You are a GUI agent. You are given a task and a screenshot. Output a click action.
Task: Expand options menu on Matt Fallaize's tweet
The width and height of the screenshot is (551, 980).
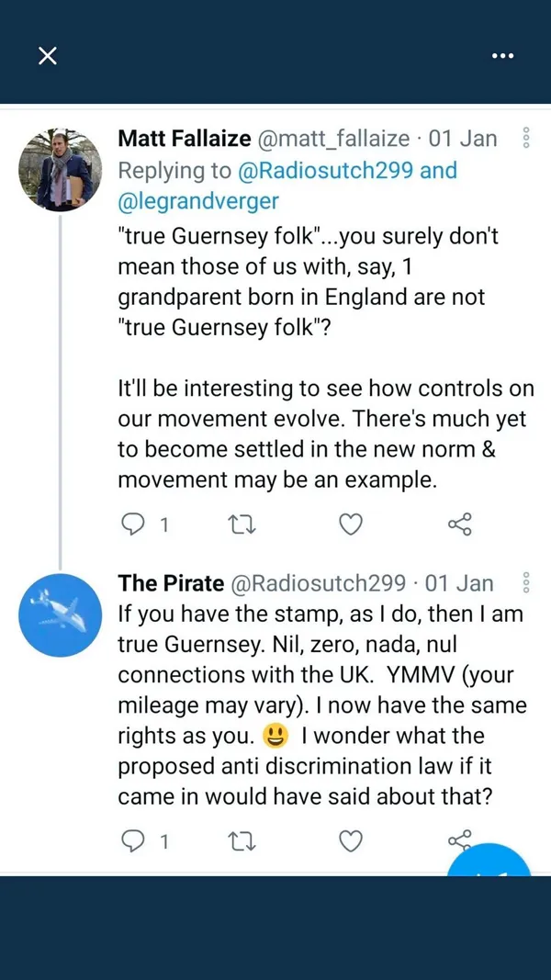526,139
